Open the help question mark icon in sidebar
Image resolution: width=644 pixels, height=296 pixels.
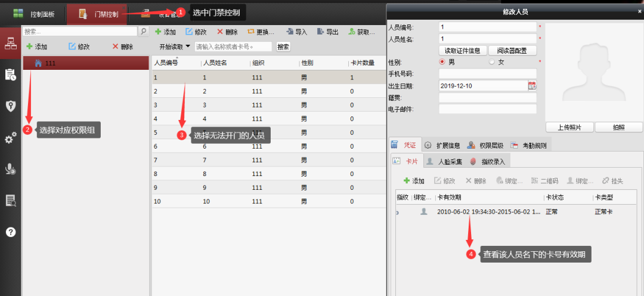click(x=10, y=232)
